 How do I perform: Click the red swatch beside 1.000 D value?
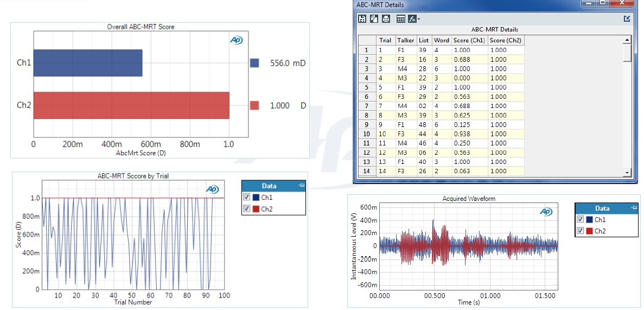click(x=254, y=105)
